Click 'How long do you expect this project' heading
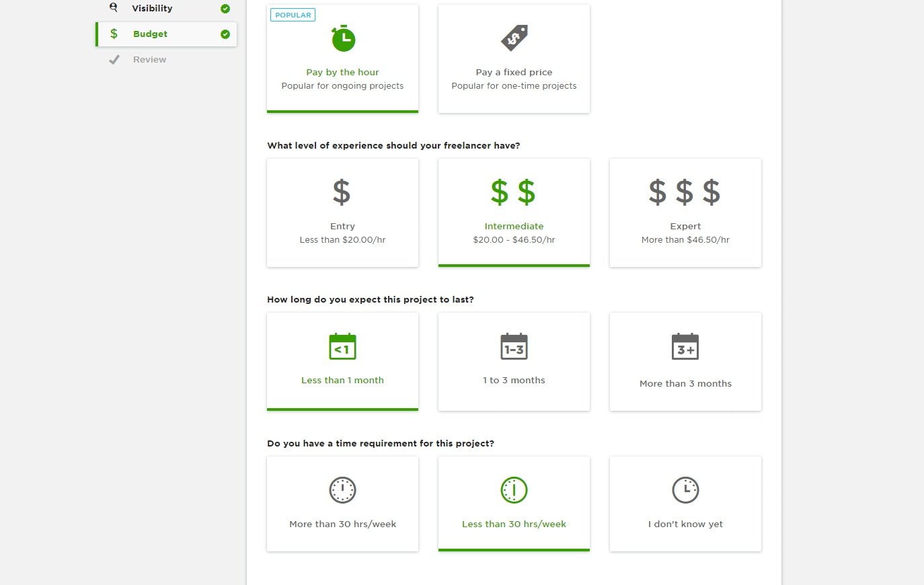 click(371, 300)
